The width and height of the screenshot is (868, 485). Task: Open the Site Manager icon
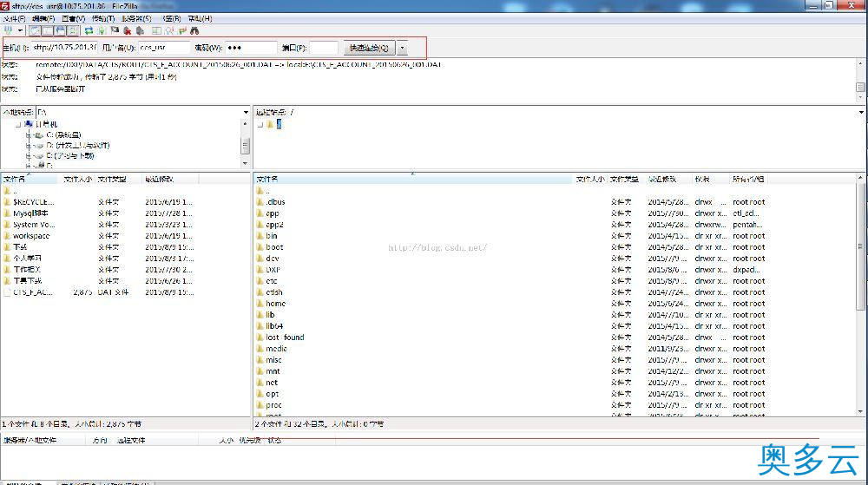(8, 31)
